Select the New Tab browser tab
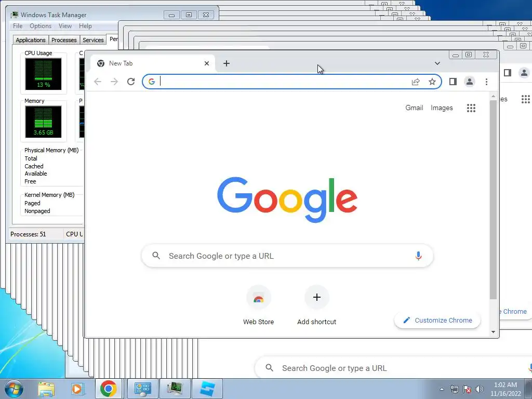This screenshot has height=399, width=532. click(x=153, y=63)
